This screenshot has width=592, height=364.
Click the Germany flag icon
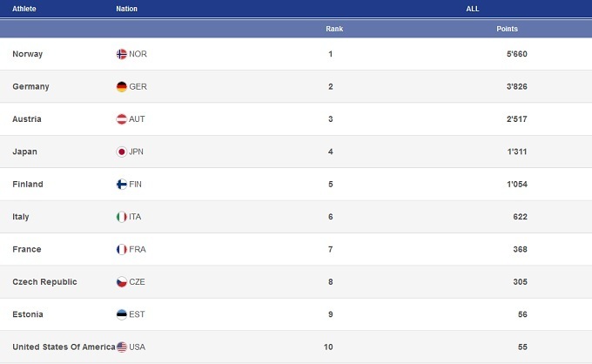pyautogui.click(x=121, y=87)
